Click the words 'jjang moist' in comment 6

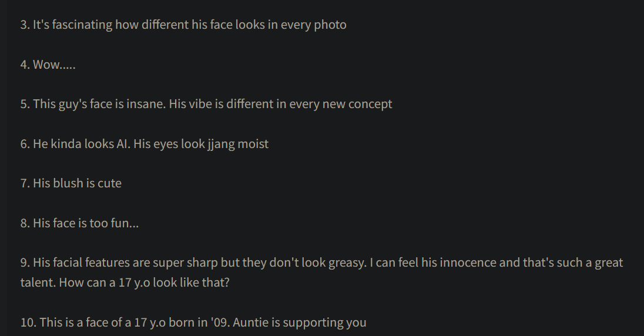tap(238, 144)
